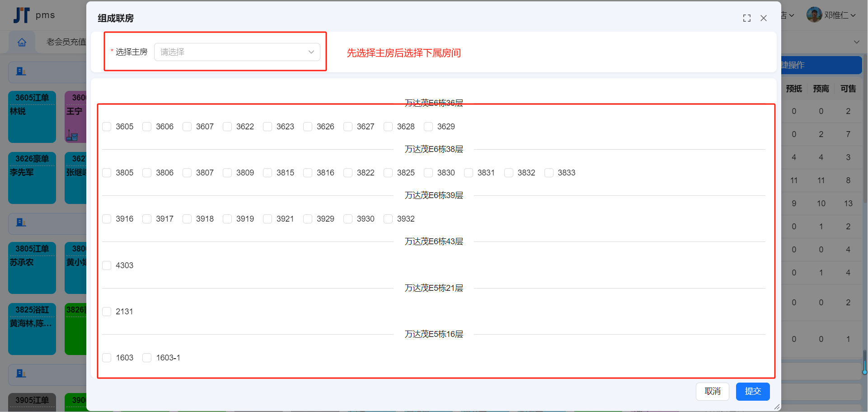Close the 组成联房 dialog
Viewport: 868px width, 412px height.
pos(763,18)
